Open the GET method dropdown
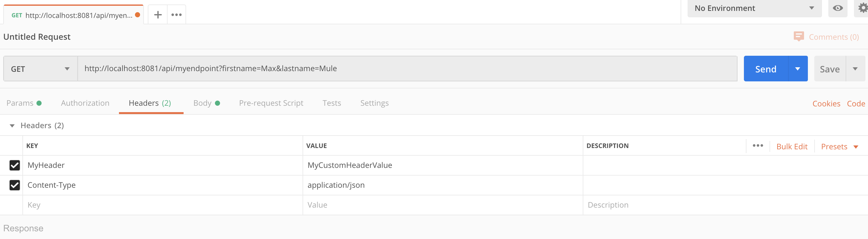Image resolution: width=868 pixels, height=239 pixels. [40, 69]
